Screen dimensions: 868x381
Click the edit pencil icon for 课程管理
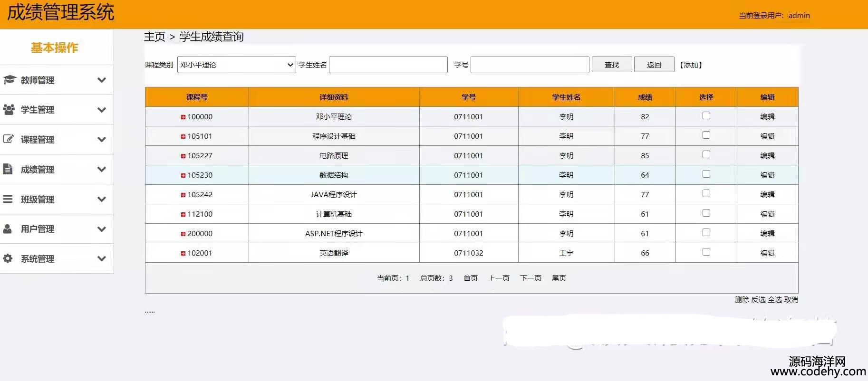9,139
